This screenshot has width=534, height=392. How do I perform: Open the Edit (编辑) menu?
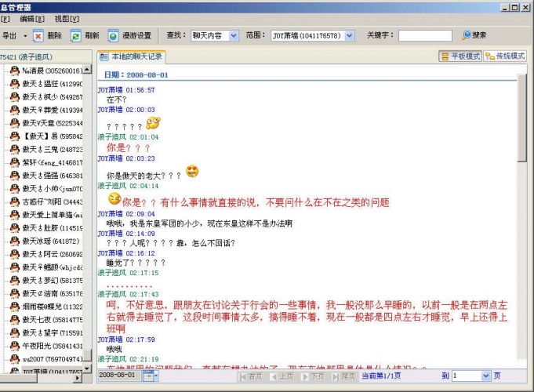(31, 18)
